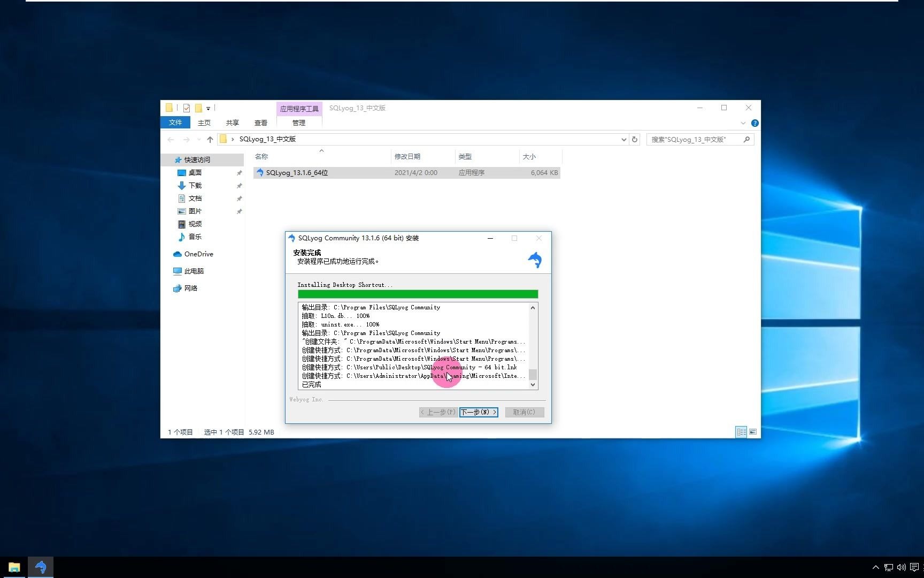
Task: Click the back navigation arrow in Explorer
Action: 171,139
